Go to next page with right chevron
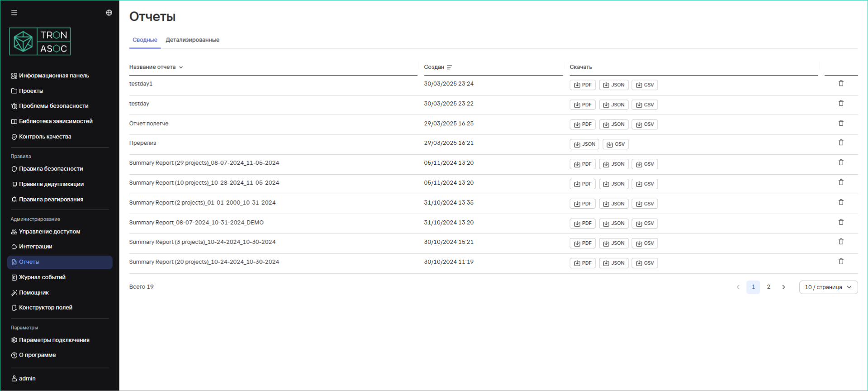 tap(783, 287)
